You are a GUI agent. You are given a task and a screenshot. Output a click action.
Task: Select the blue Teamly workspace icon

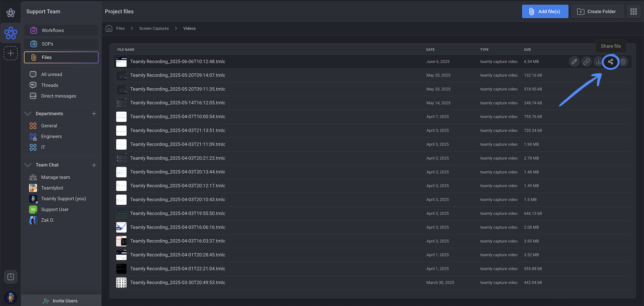11,33
